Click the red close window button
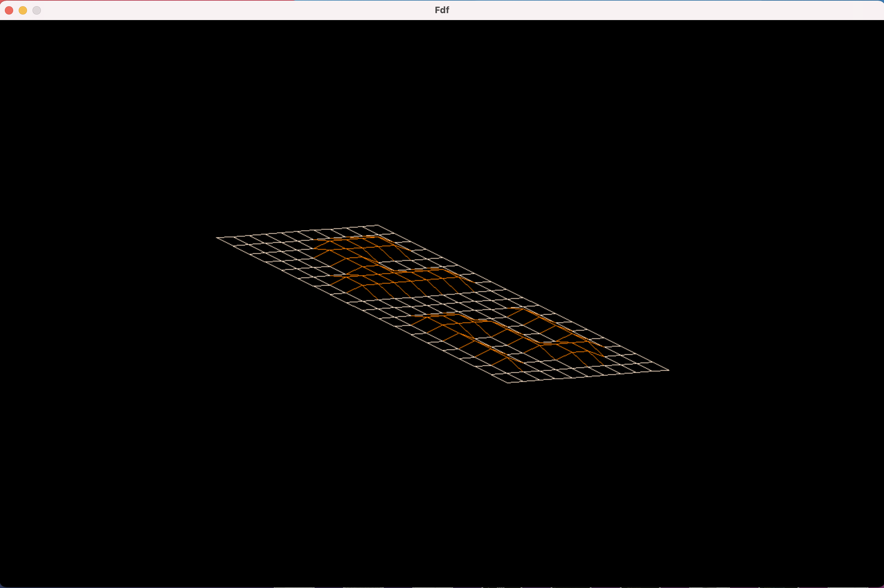The width and height of the screenshot is (884, 588). click(9, 10)
